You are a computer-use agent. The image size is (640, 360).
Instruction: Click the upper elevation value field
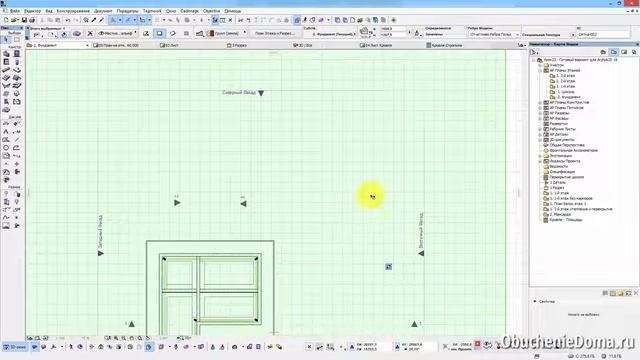coord(393,29)
